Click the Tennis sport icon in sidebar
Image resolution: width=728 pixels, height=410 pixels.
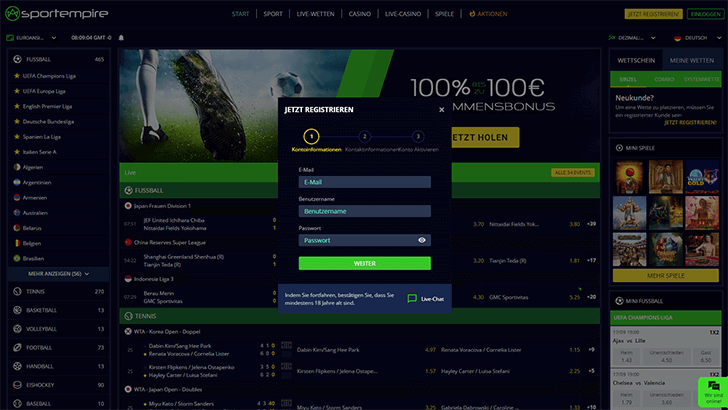pos(18,291)
